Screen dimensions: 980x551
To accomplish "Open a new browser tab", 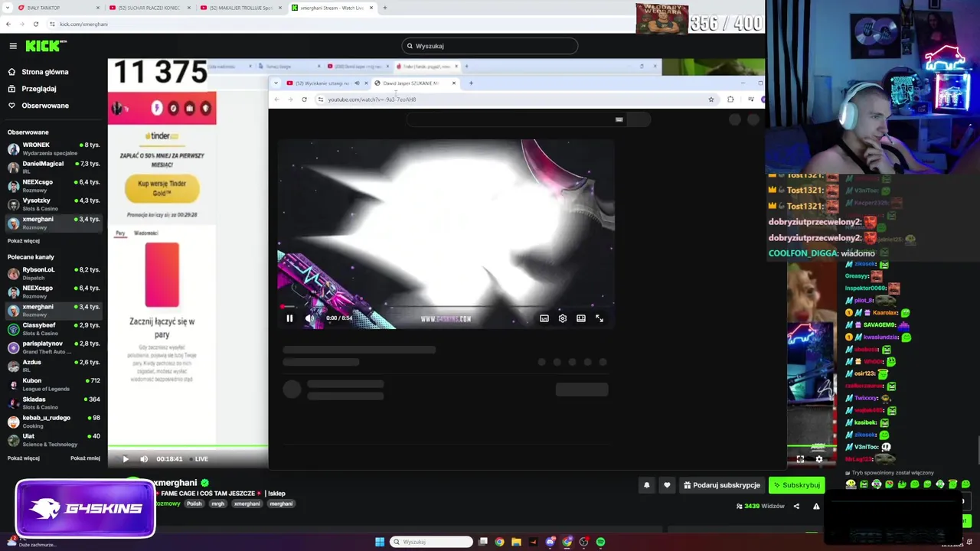I will 384,8.
